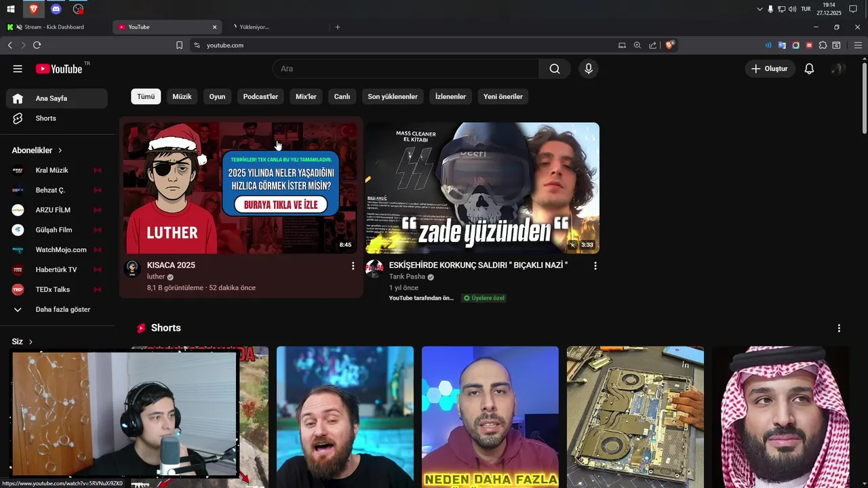The height and width of the screenshot is (488, 868).
Task: Bookmark this page icon
Action: pos(179,45)
